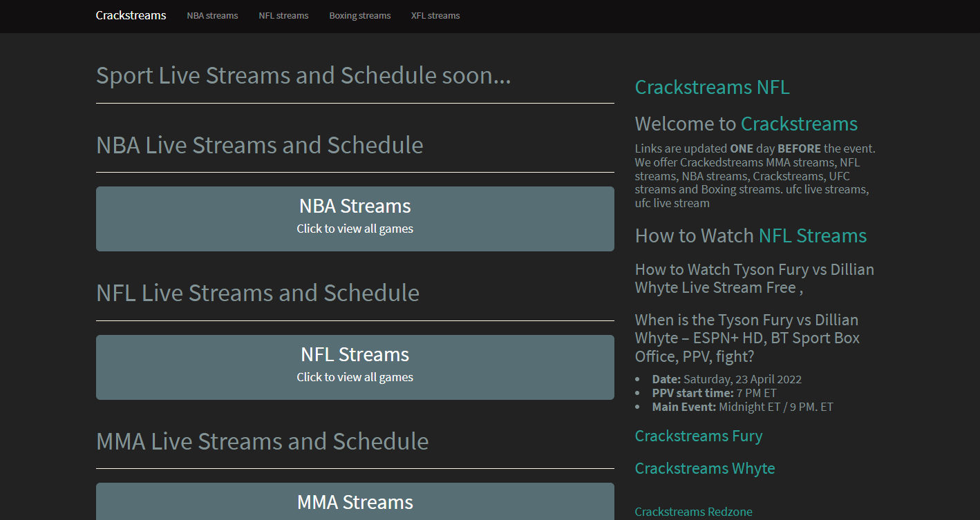The height and width of the screenshot is (520, 980).
Task: Click 'When is the Tyson Fury vs Dillian Whyte' heading
Action: 748,338
